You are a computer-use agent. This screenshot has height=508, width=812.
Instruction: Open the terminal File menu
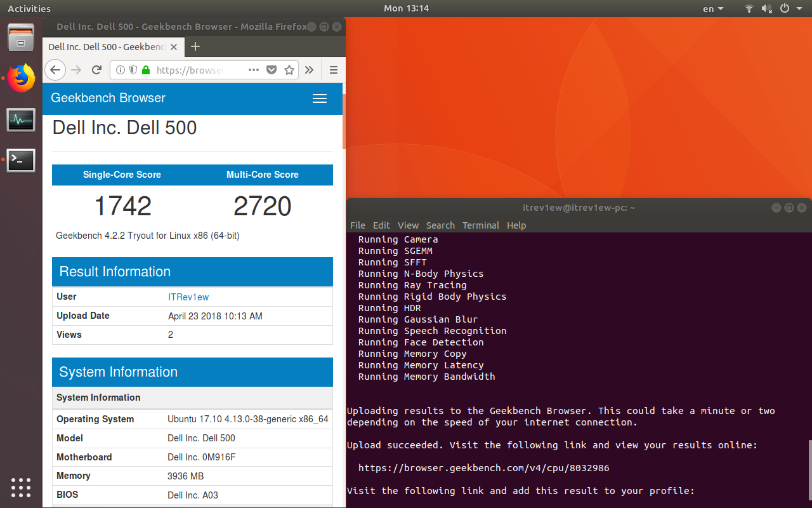(x=358, y=225)
